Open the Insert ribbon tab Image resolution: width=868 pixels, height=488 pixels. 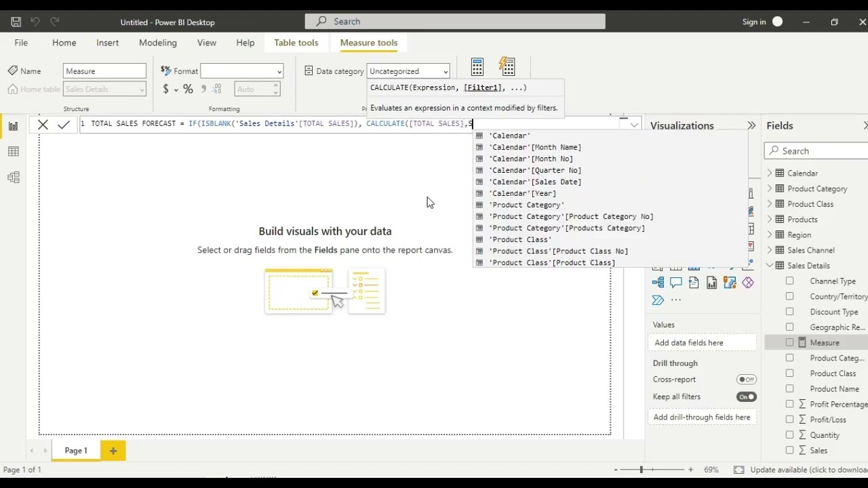[107, 43]
